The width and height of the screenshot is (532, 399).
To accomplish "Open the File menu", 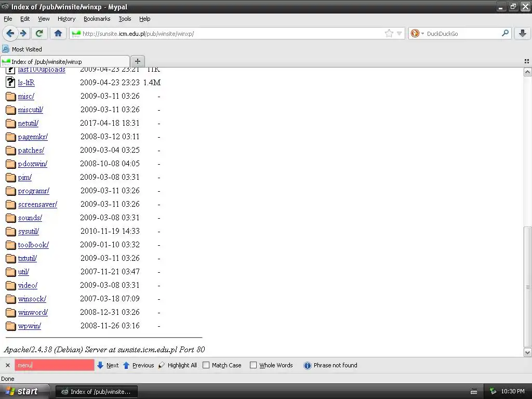I will 8,19.
